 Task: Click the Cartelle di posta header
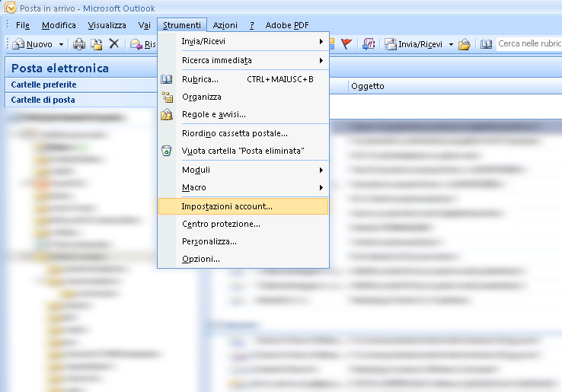click(81, 100)
